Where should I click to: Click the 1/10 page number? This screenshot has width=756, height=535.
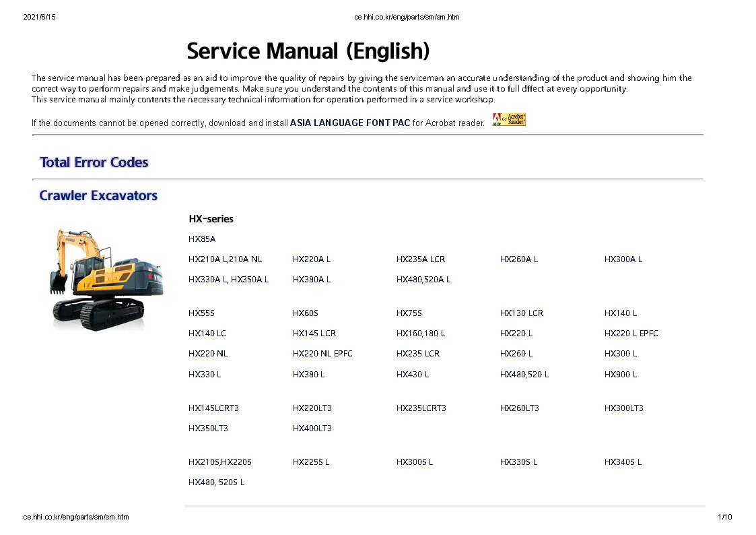pos(724,517)
